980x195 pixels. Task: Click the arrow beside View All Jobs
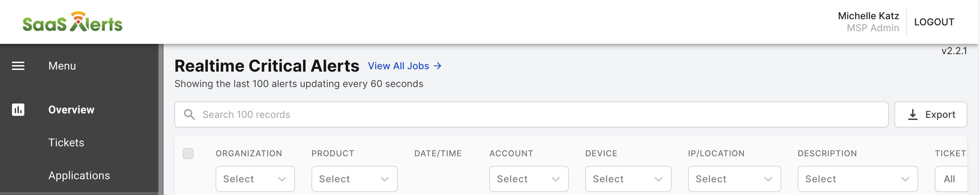pyautogui.click(x=438, y=66)
